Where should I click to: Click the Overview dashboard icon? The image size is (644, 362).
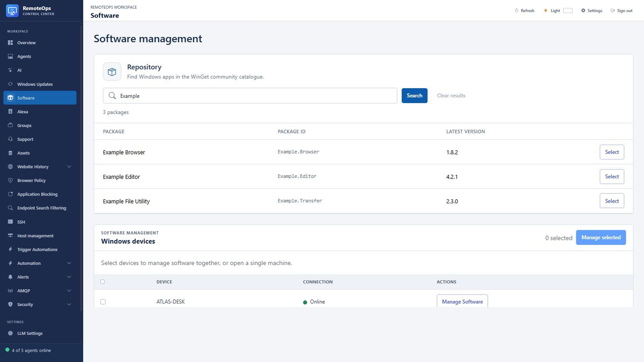tap(10, 43)
